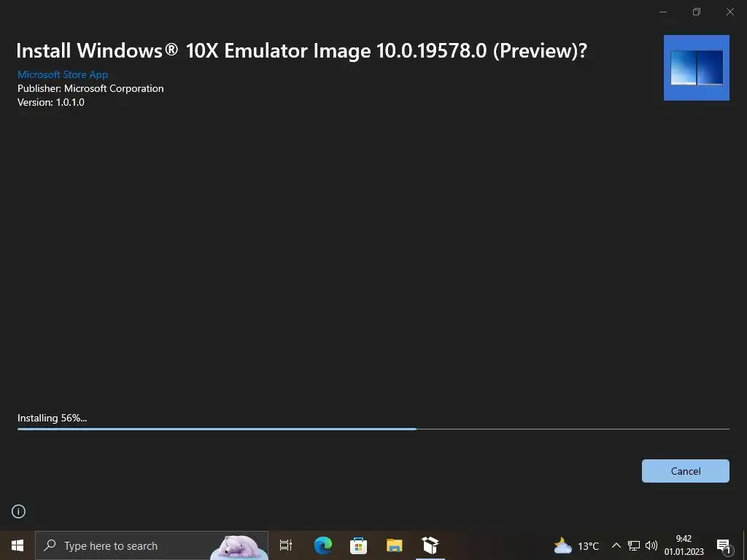Viewport: 747px width, 560px height.
Task: Open the Windows Start menu
Action: tap(18, 545)
